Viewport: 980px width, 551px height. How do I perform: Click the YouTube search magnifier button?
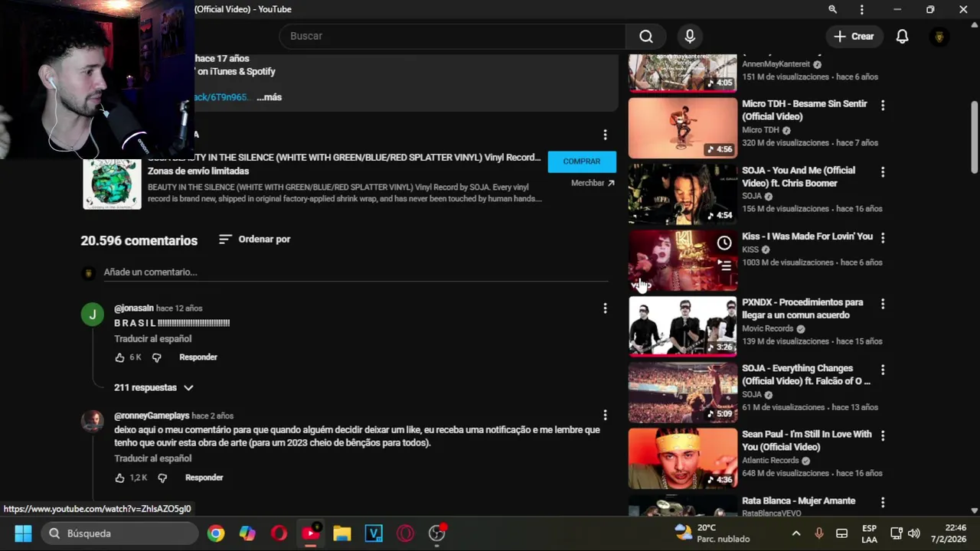(646, 36)
